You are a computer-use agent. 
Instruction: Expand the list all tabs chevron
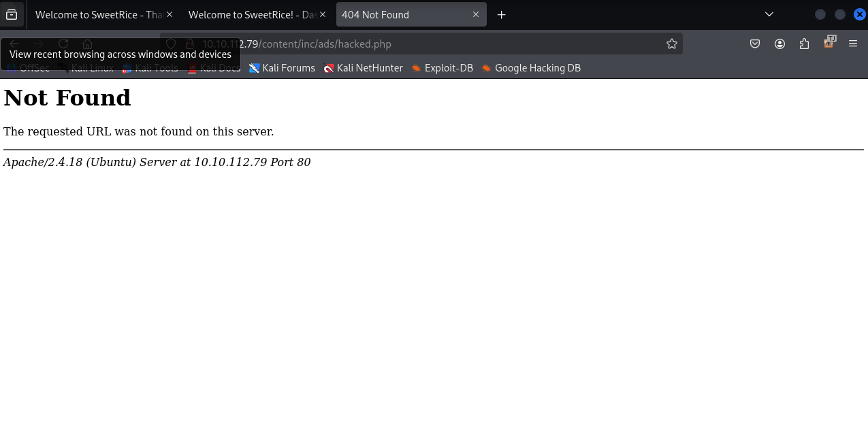point(769,14)
